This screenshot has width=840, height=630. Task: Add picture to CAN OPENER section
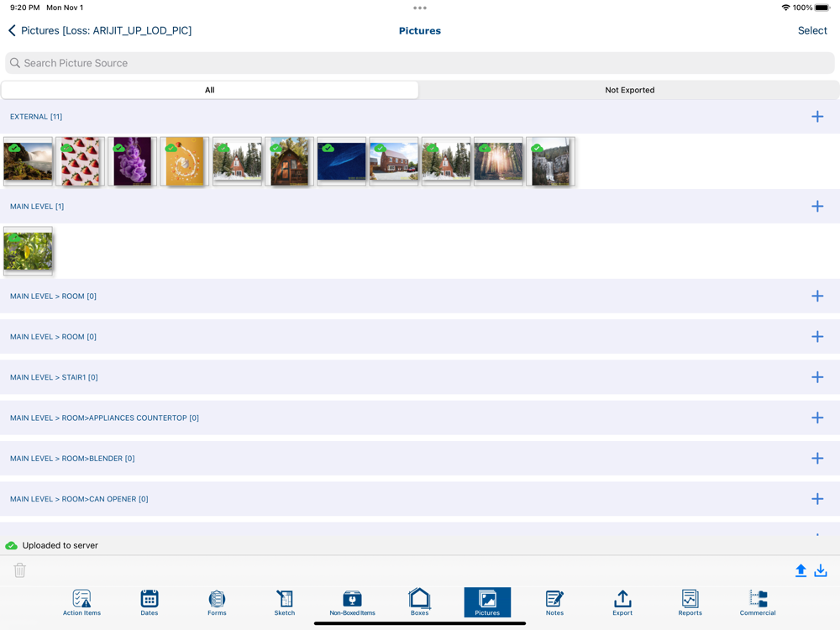[x=817, y=499]
